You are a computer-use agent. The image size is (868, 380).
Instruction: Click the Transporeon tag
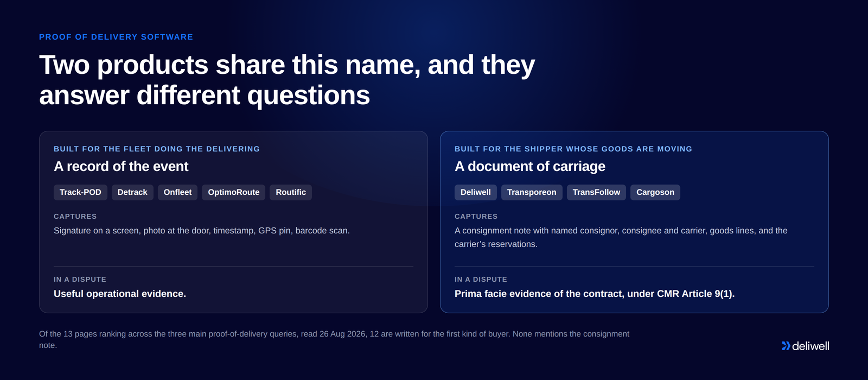[x=532, y=192]
